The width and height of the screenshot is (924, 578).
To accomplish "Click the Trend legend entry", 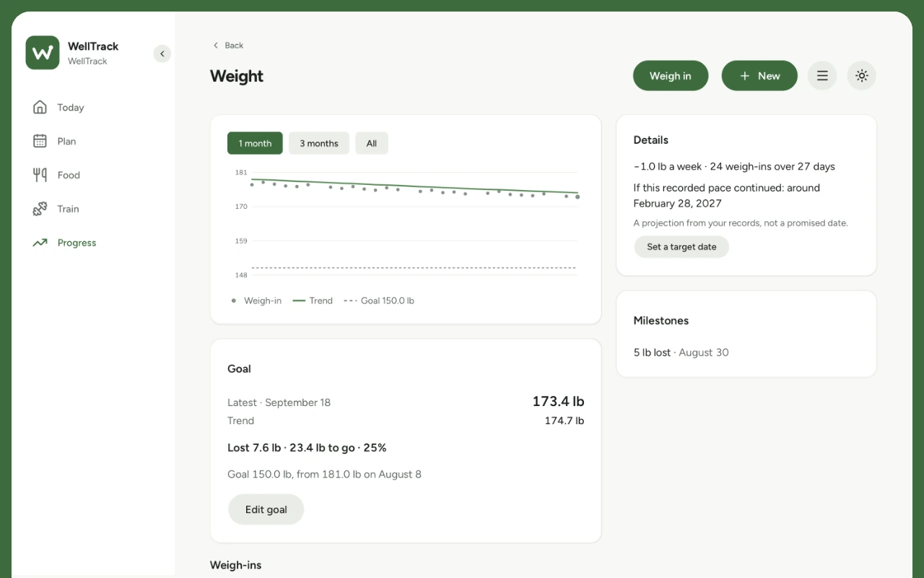I will (x=313, y=301).
